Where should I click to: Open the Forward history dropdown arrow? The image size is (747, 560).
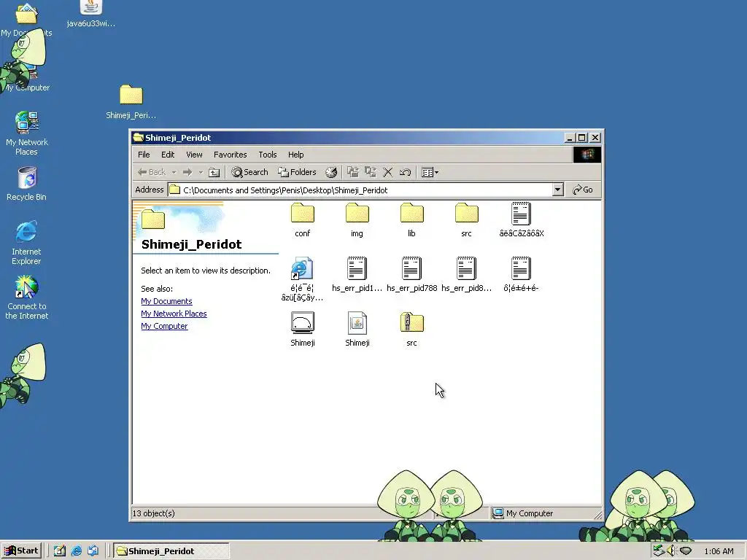pyautogui.click(x=201, y=172)
